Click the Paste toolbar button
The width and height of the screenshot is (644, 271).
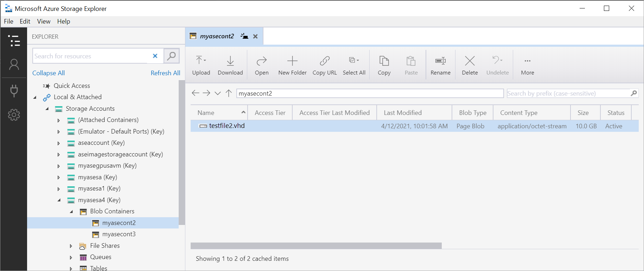pyautogui.click(x=411, y=65)
